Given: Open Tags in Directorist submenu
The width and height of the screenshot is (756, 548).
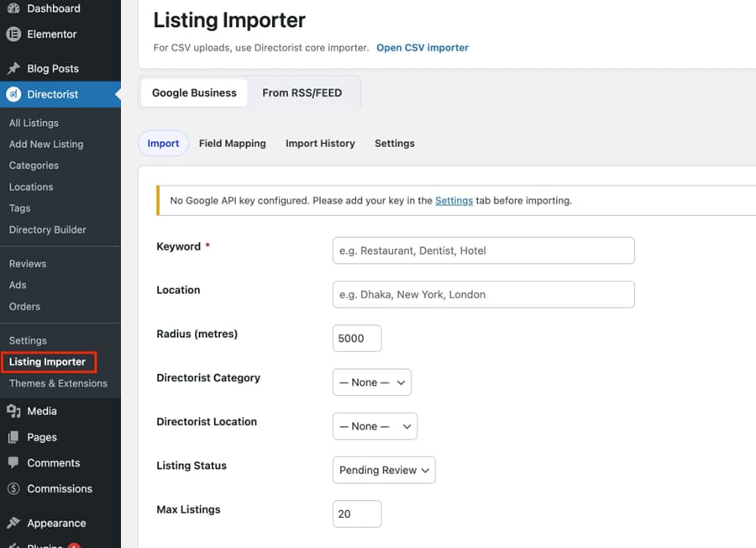Looking at the screenshot, I should pos(20,208).
